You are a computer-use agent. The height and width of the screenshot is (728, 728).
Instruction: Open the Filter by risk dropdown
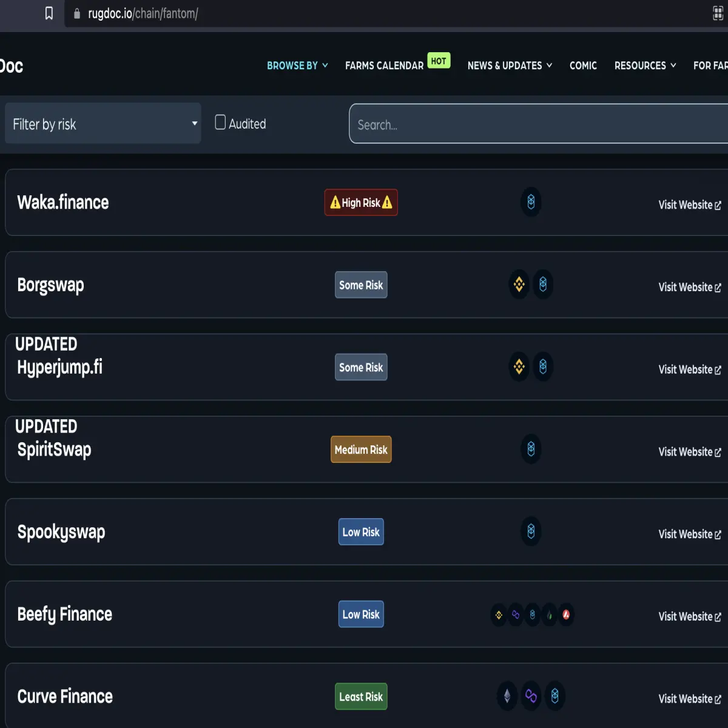click(x=103, y=123)
